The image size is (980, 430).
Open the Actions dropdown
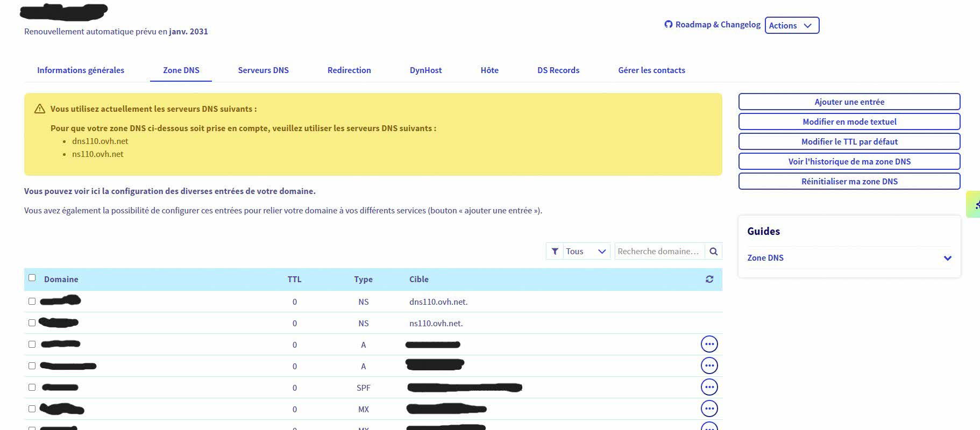click(791, 25)
